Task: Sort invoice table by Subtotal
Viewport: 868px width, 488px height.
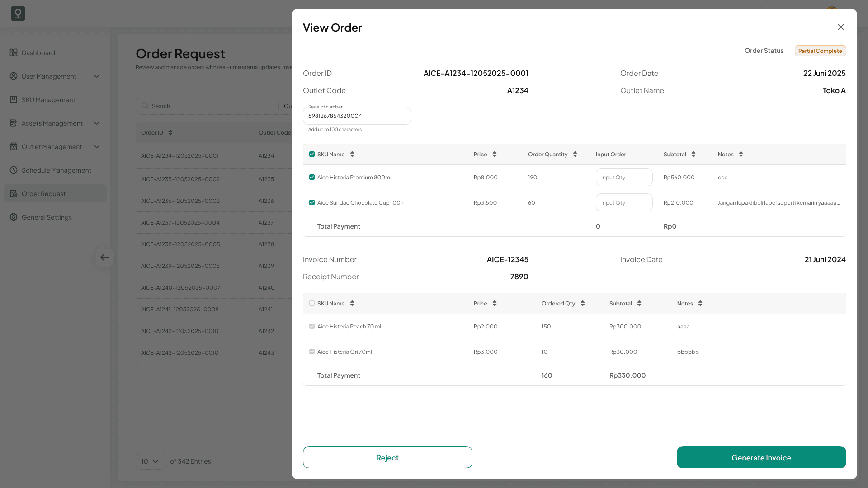Action: pos(639,303)
